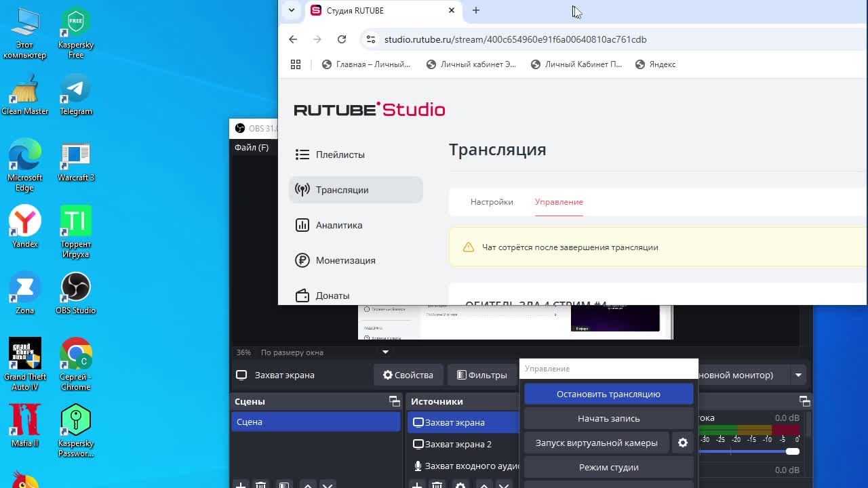The height and width of the screenshot is (488, 868).
Task: Open Grand Theft Auto IV shortcut
Action: 24,365
